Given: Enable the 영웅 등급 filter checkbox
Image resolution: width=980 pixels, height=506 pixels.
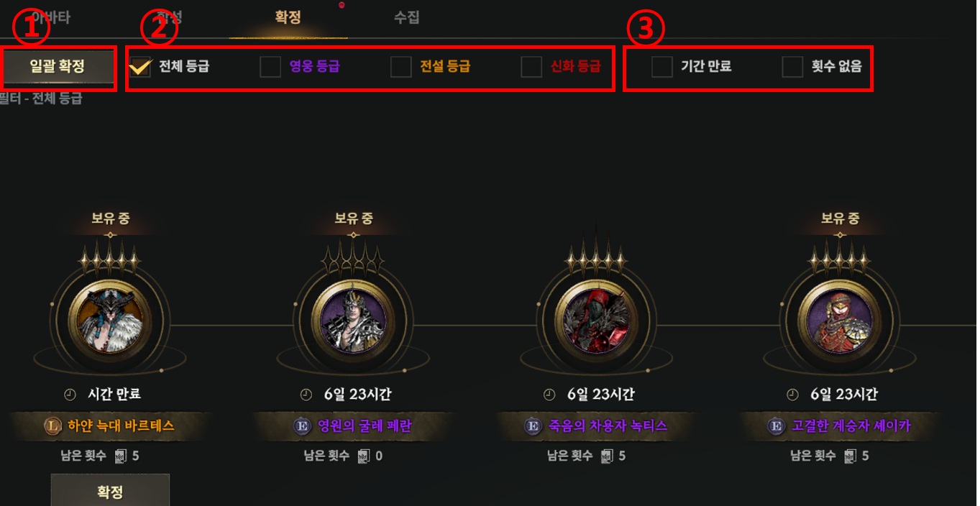Looking at the screenshot, I should point(270,67).
